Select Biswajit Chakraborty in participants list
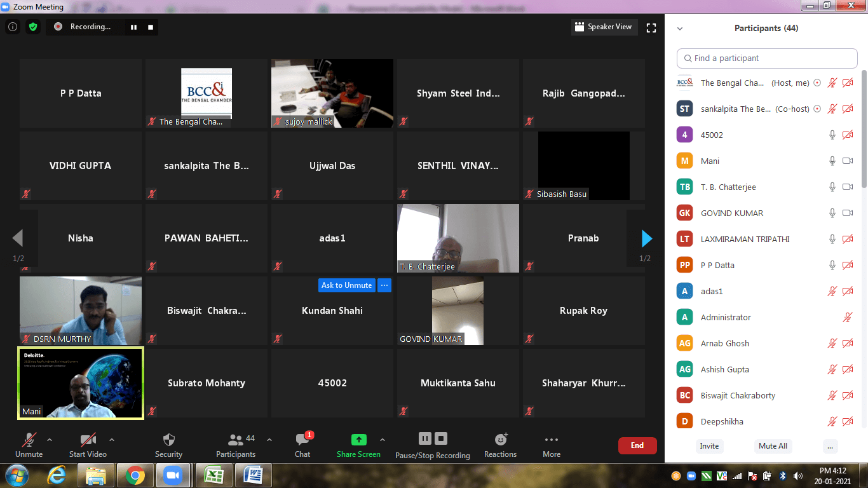 tap(766, 395)
